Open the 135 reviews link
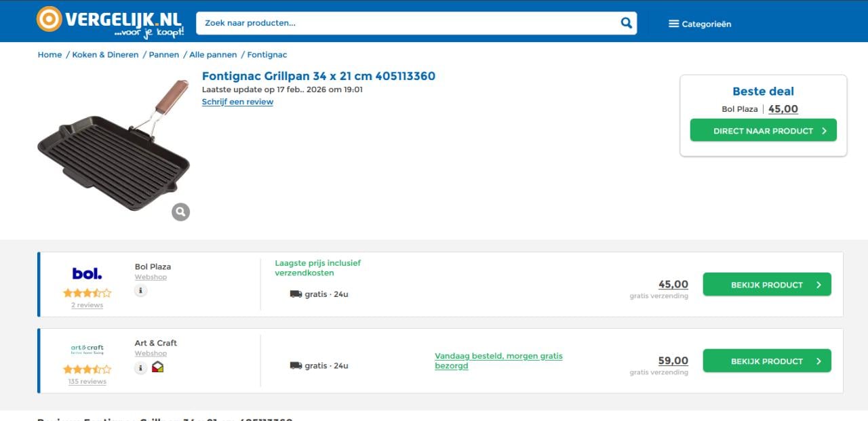This screenshot has height=421, width=868. click(x=87, y=382)
